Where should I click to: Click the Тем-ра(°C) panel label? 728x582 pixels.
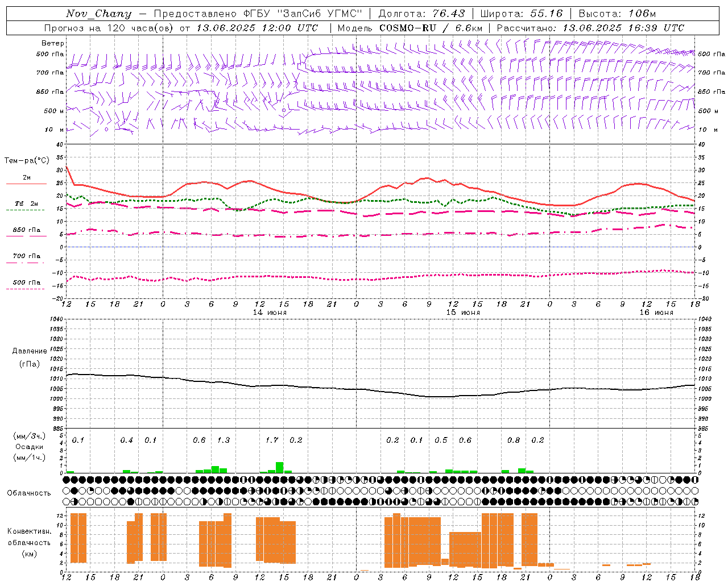[x=27, y=161]
